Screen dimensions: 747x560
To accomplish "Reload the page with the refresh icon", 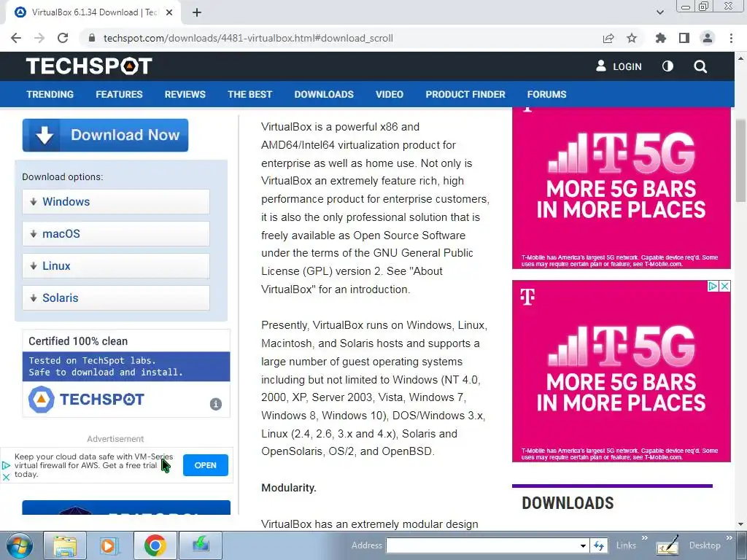I will point(63,38).
